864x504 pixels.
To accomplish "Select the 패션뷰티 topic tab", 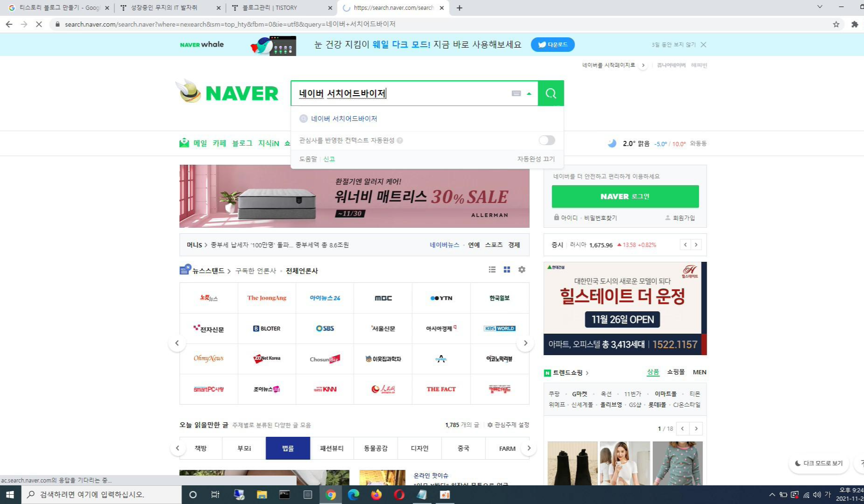I will coord(332,448).
